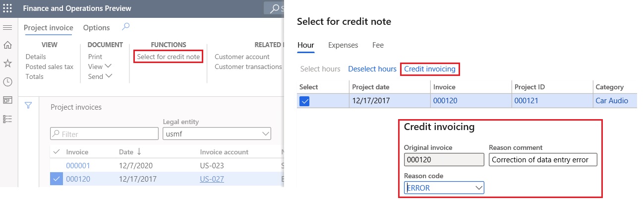
Task: Click the Reason comment field
Action: (x=543, y=159)
